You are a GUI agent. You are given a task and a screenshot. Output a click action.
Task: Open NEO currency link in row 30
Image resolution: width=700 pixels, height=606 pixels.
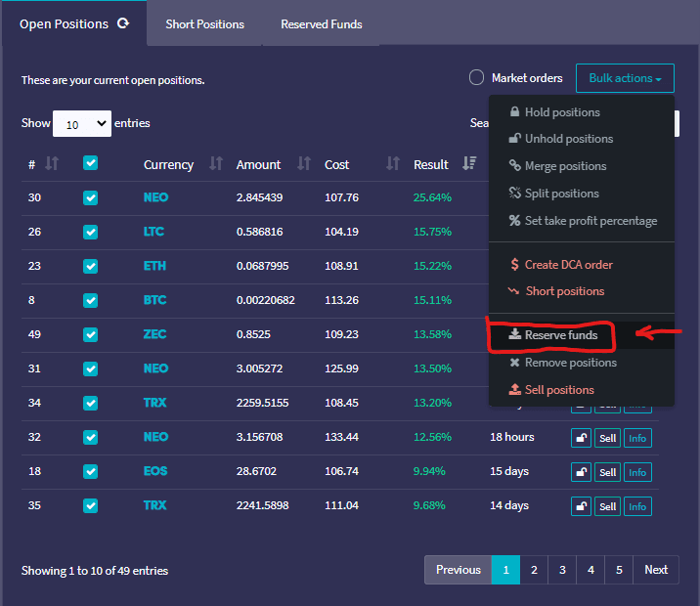(155, 197)
